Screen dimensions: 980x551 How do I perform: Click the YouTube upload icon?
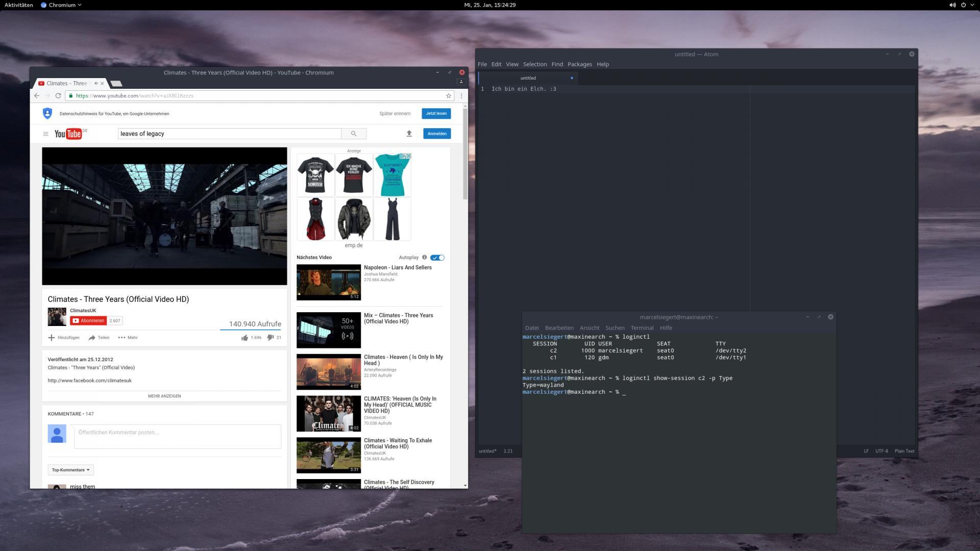[409, 134]
